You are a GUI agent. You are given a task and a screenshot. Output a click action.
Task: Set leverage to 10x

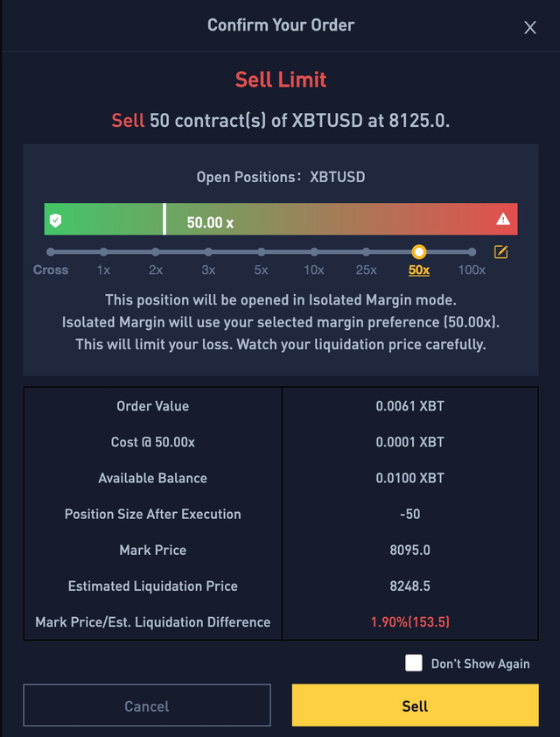[313, 252]
